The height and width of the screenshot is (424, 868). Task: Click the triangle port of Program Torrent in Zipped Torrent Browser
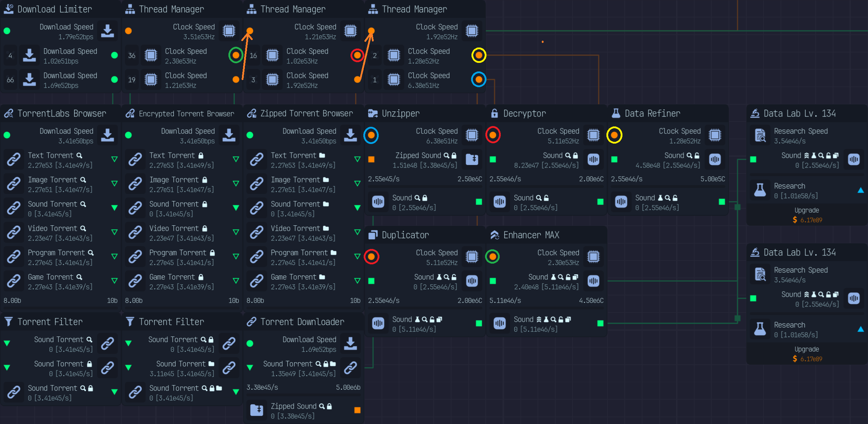357,256
